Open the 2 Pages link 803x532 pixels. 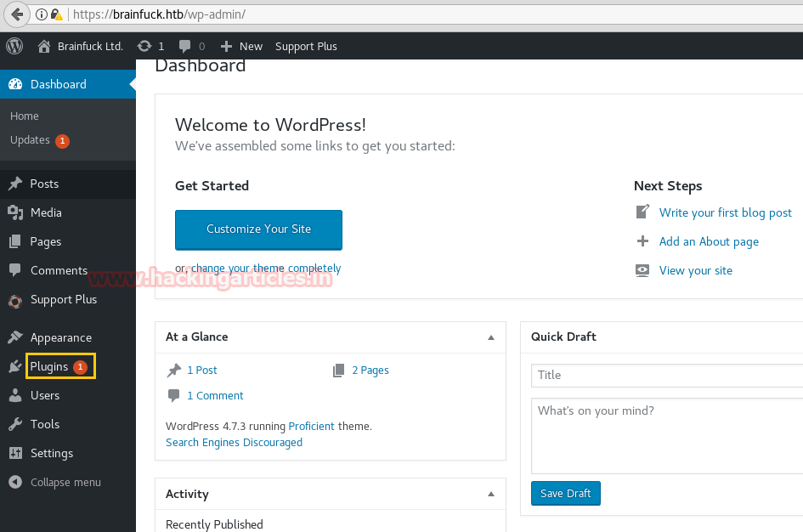pos(370,371)
